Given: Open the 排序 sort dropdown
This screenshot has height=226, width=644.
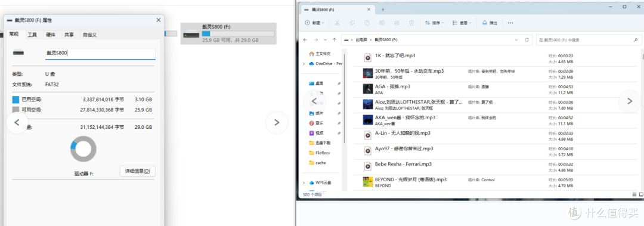Looking at the screenshot, I should pyautogui.click(x=435, y=23).
